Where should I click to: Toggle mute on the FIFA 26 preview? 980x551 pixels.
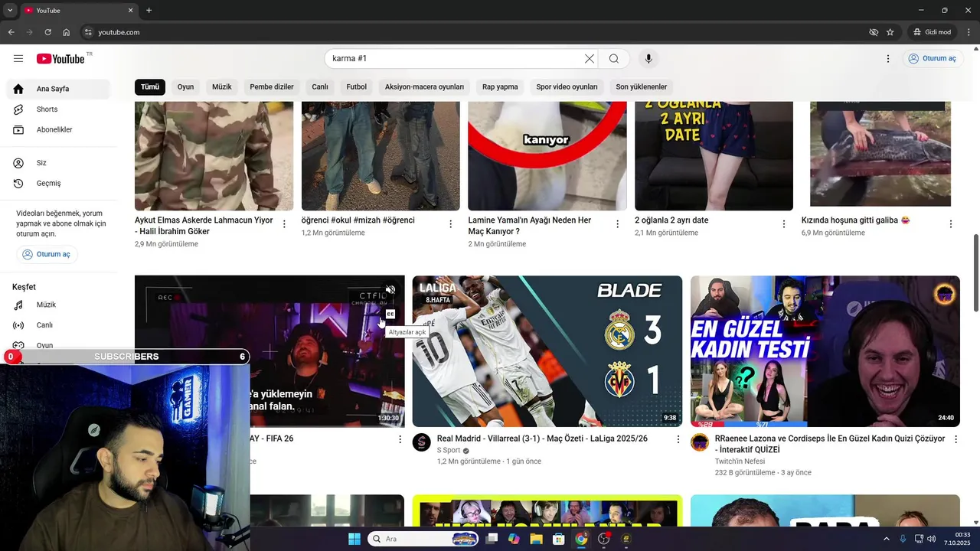(390, 290)
